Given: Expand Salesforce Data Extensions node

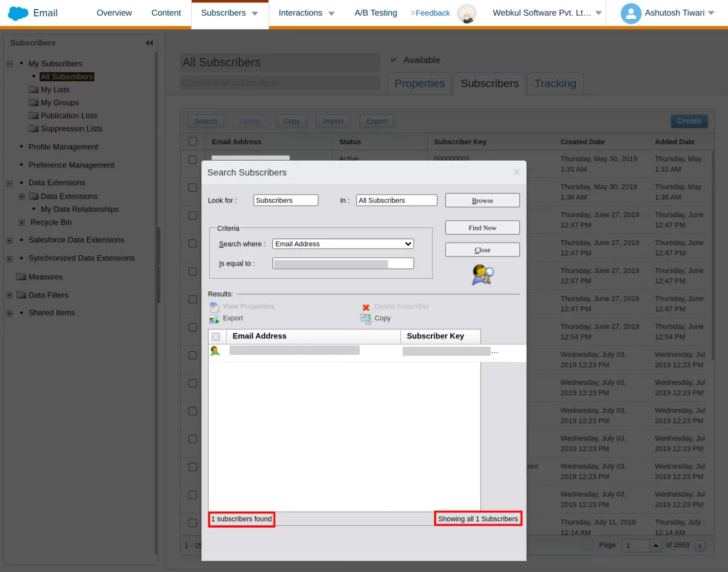Looking at the screenshot, I should pyautogui.click(x=9, y=241).
